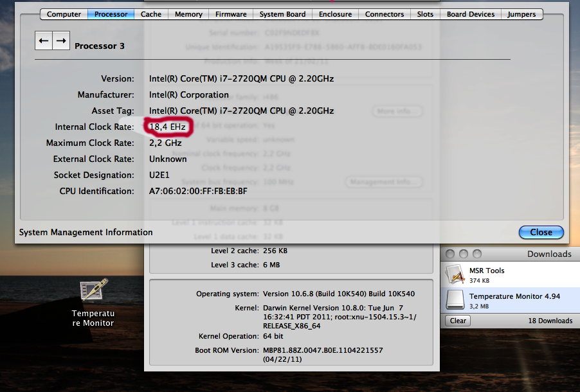Click the dimmed More info button
Image resolution: width=580 pixels, height=392 pixels.
(397, 111)
